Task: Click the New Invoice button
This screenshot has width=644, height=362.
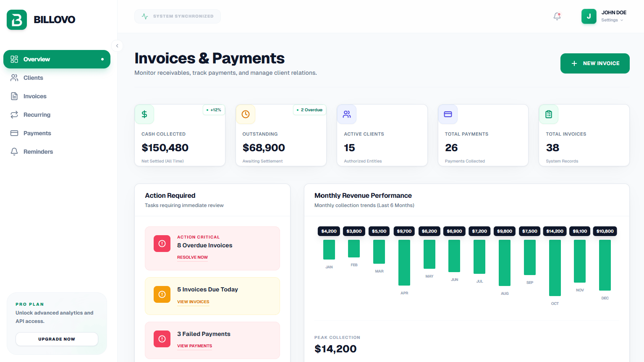Action: pos(595,63)
